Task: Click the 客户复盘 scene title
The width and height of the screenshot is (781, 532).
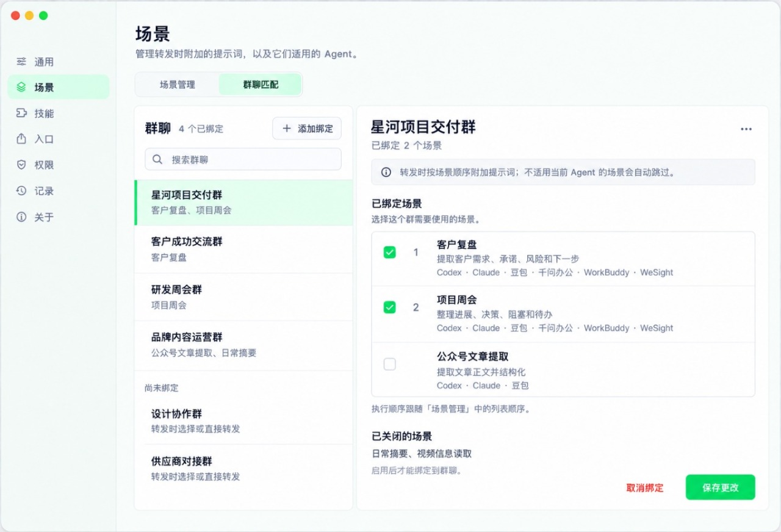Action: pyautogui.click(x=457, y=245)
